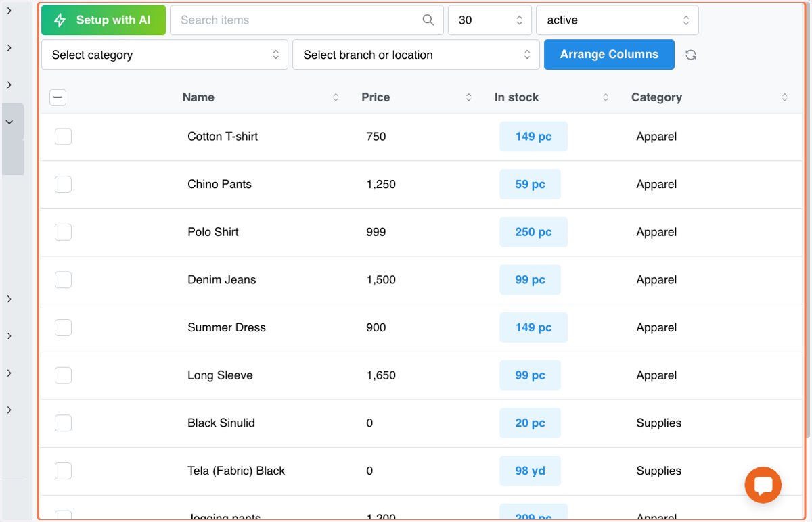Click the Arrange Columns button
This screenshot has width=812, height=522.
pyautogui.click(x=609, y=55)
